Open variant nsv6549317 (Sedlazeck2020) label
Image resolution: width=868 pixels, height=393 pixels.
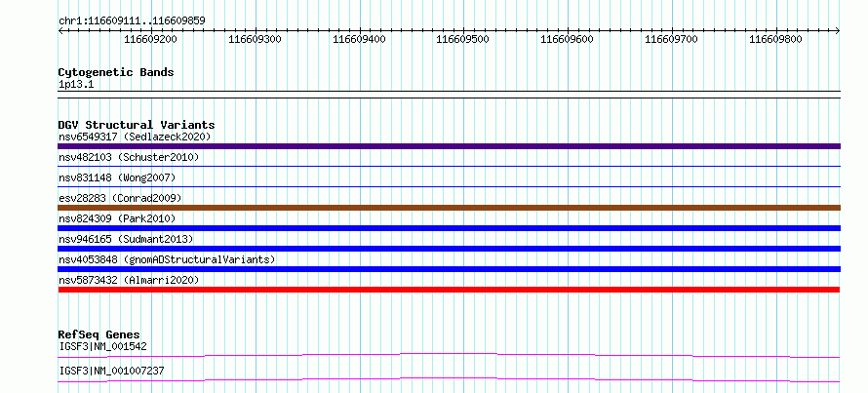click(135, 137)
